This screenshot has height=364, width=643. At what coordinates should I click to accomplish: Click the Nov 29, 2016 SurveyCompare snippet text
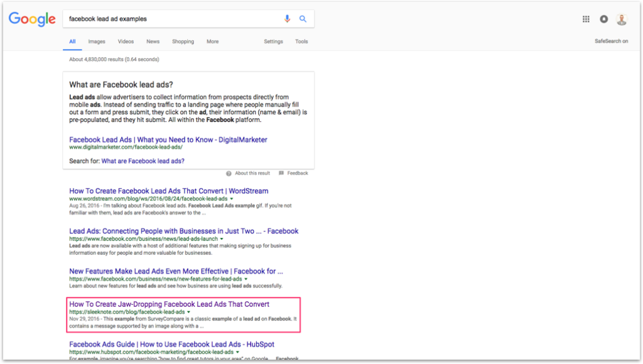pos(183,322)
